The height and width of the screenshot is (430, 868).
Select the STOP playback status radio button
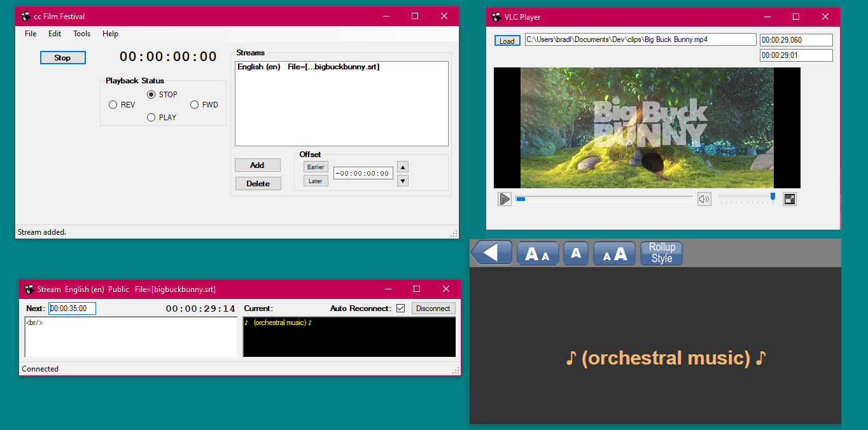tap(162, 95)
